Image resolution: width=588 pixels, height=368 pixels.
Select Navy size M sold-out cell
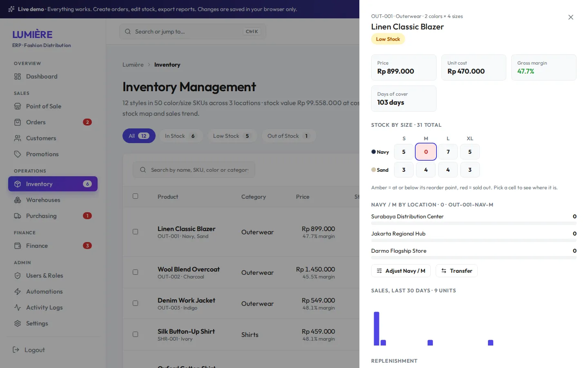pyautogui.click(x=426, y=152)
